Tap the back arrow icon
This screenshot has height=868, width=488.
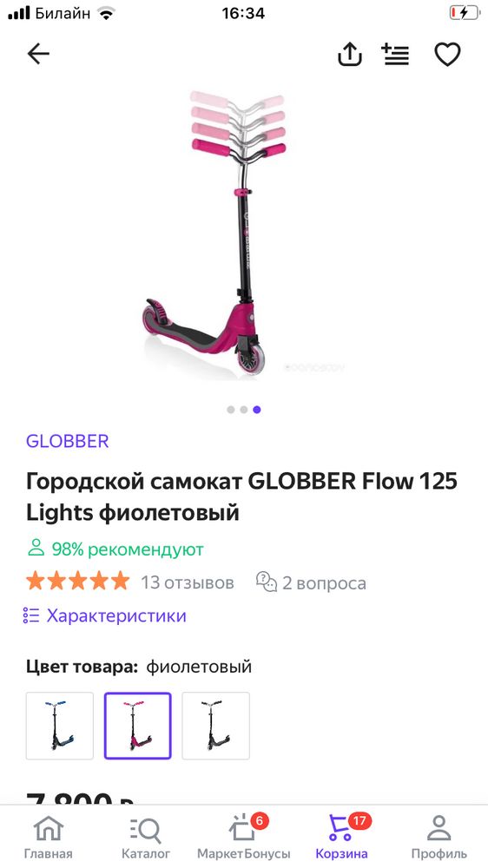(38, 54)
